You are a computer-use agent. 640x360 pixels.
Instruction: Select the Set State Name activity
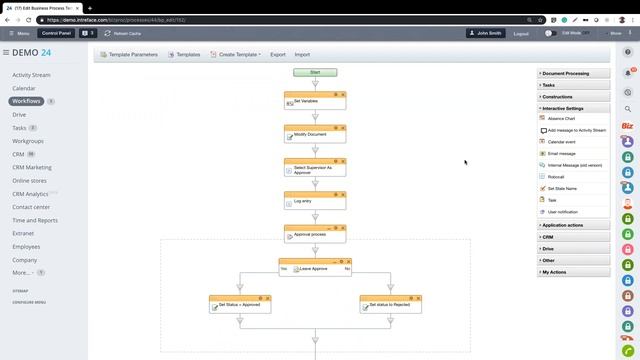click(558, 189)
